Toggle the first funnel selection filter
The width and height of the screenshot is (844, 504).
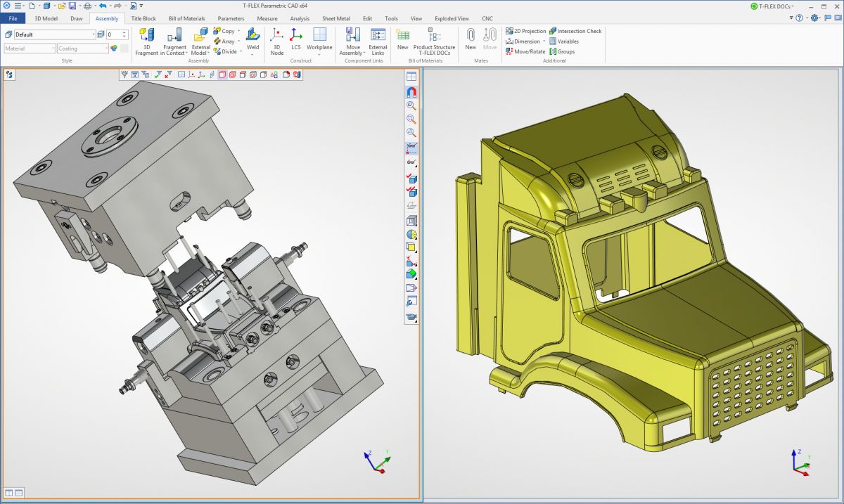click(x=124, y=74)
